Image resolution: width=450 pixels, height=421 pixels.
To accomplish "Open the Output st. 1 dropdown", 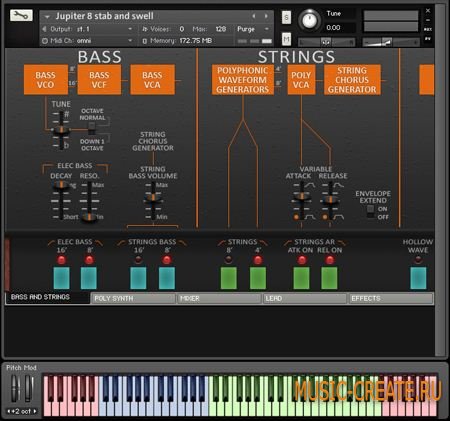I will [x=88, y=29].
